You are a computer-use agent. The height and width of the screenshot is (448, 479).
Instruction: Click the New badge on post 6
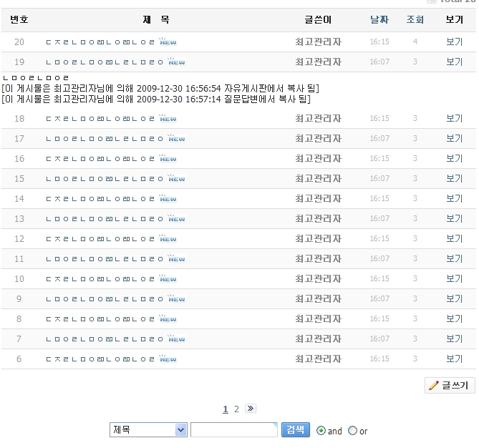click(168, 359)
